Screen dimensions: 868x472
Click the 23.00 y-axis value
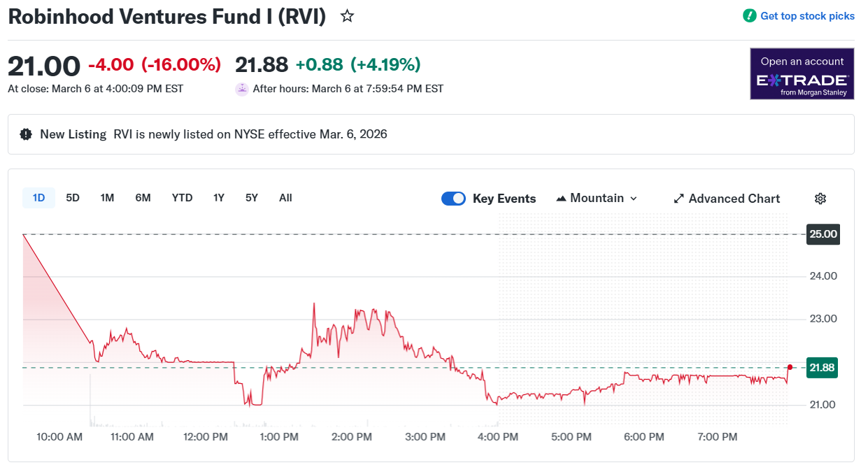(x=823, y=319)
